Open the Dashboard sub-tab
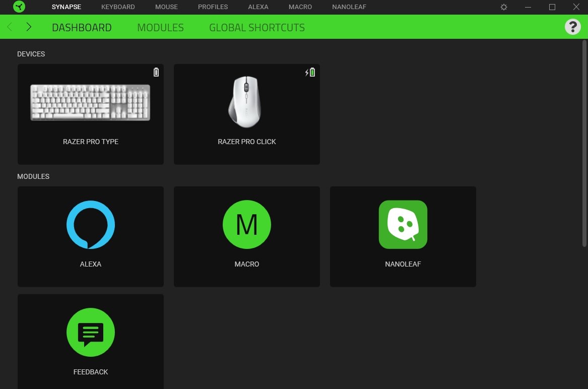This screenshot has width=588, height=389. tap(82, 27)
